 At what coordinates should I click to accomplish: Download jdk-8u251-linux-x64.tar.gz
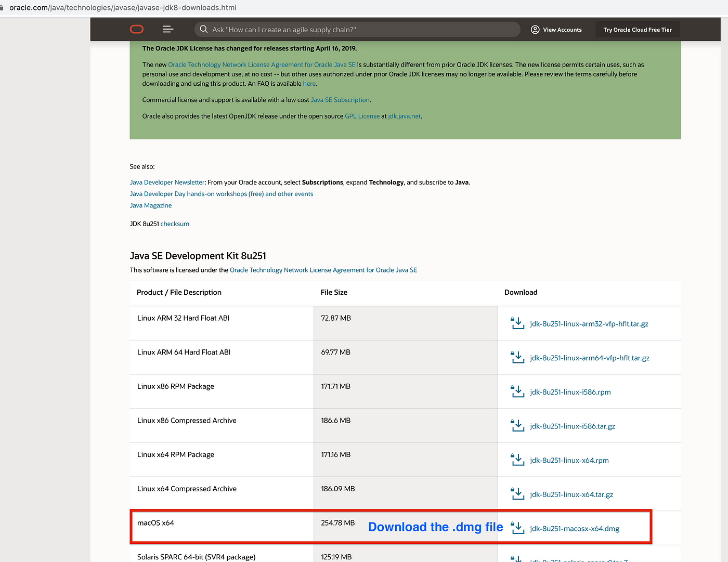(571, 494)
